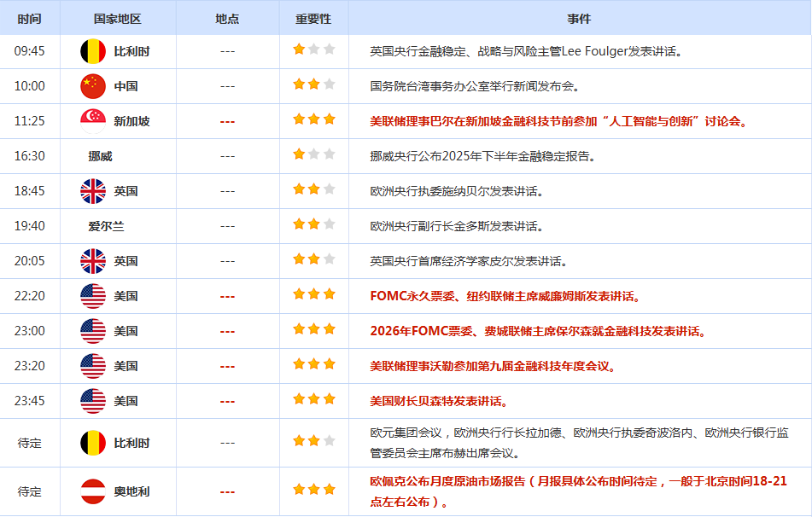Click the Austria flag icon for 奥地利
Viewport: 812px width, 517px height.
pyautogui.click(x=93, y=491)
